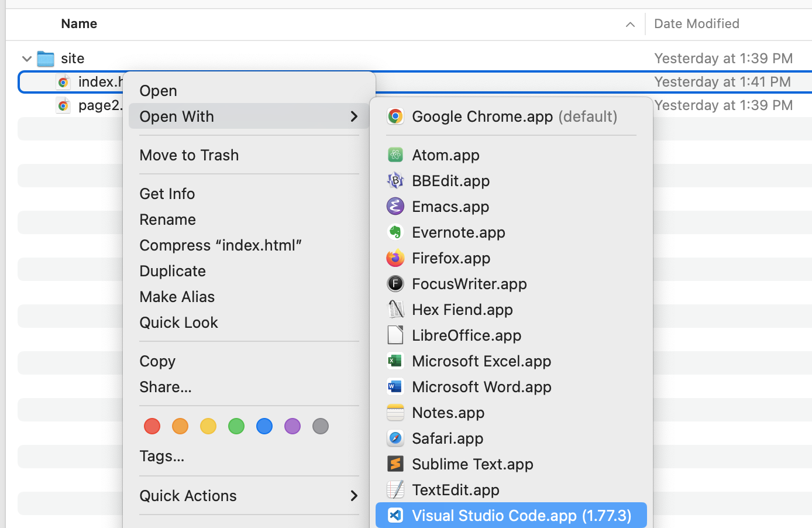This screenshot has height=528, width=812.
Task: Click the Evernote elephant icon
Action: point(395,232)
